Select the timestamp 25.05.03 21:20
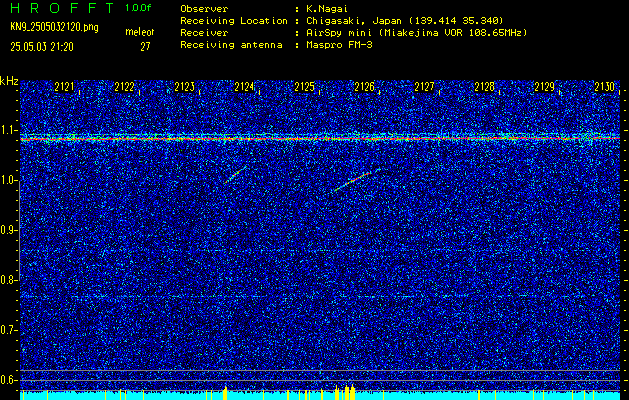Screen dimensions: 629x400 pos(42,47)
